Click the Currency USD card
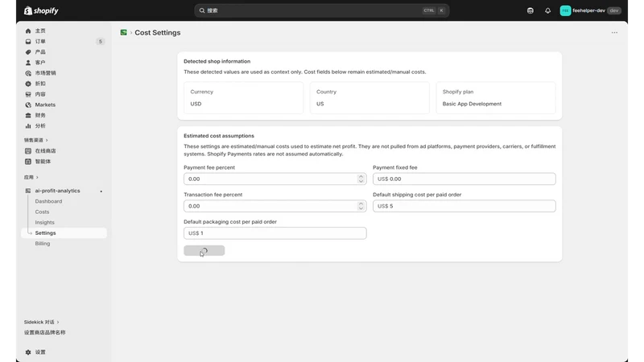 [x=244, y=97]
